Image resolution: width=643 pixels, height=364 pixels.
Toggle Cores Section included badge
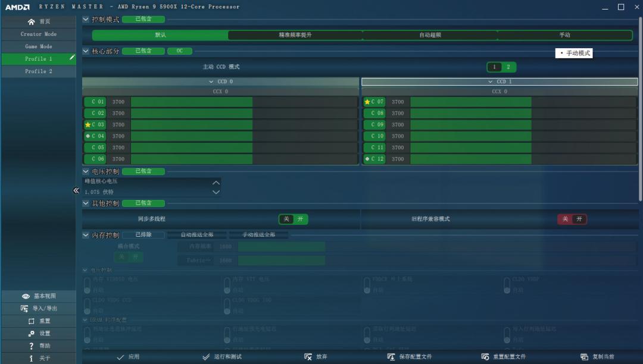coord(143,51)
